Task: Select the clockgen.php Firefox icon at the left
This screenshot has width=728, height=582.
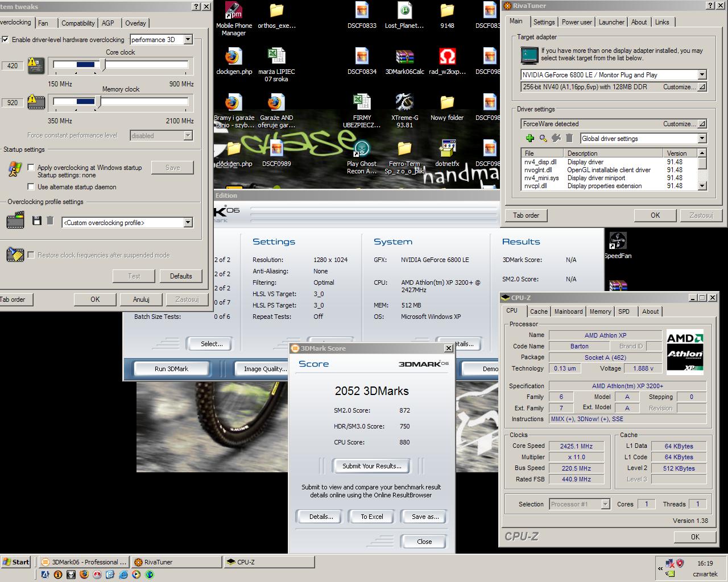Action: tap(234, 57)
